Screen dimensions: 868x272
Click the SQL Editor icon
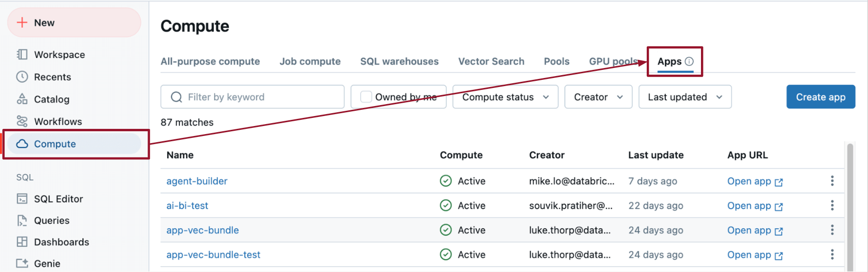[22, 199]
